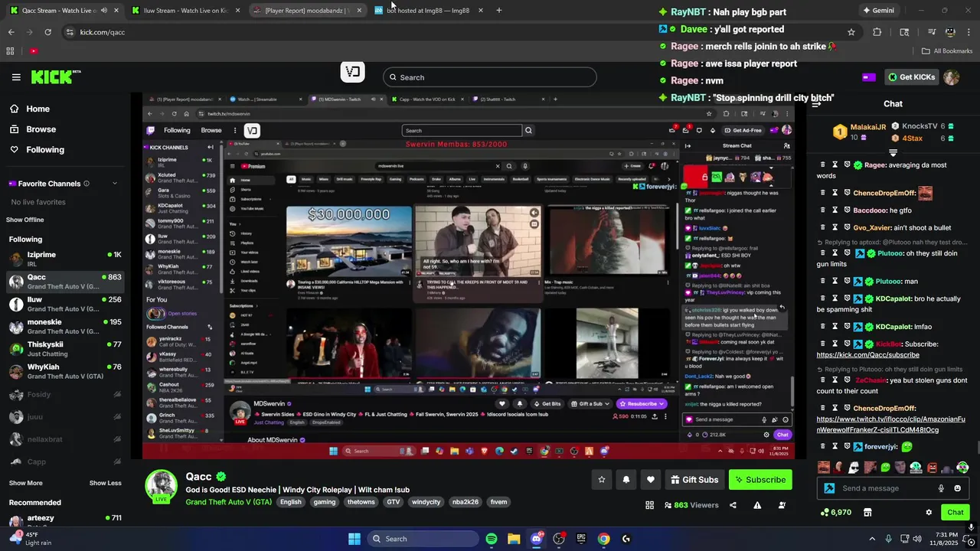Viewport: 980px width, 551px height.
Task: Collapse the Favorite Channels section
Action: (115, 184)
